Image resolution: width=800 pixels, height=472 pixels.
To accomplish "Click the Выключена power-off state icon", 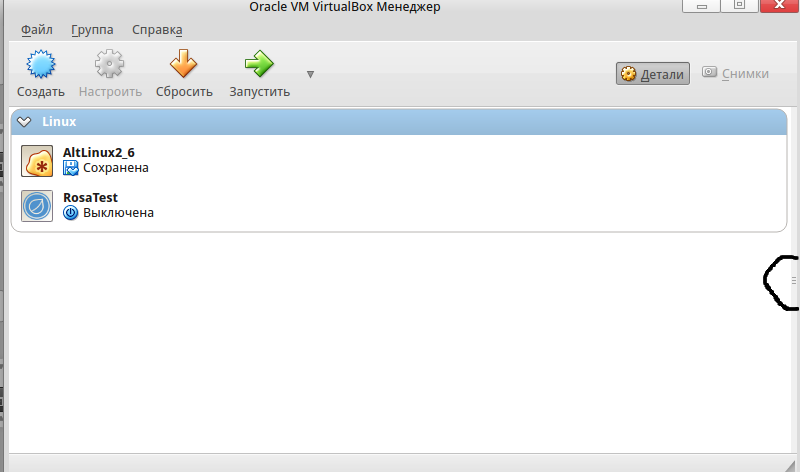I will pyautogui.click(x=70, y=213).
